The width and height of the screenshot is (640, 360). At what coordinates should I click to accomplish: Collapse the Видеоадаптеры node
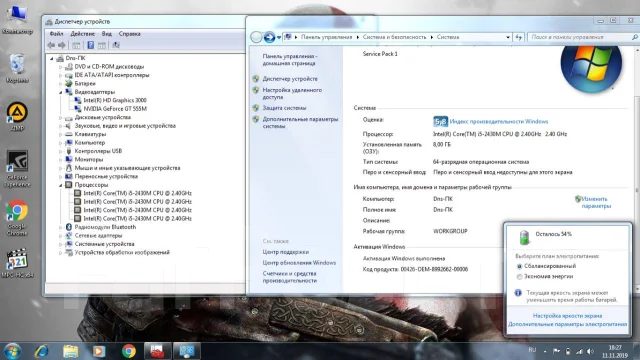point(60,92)
